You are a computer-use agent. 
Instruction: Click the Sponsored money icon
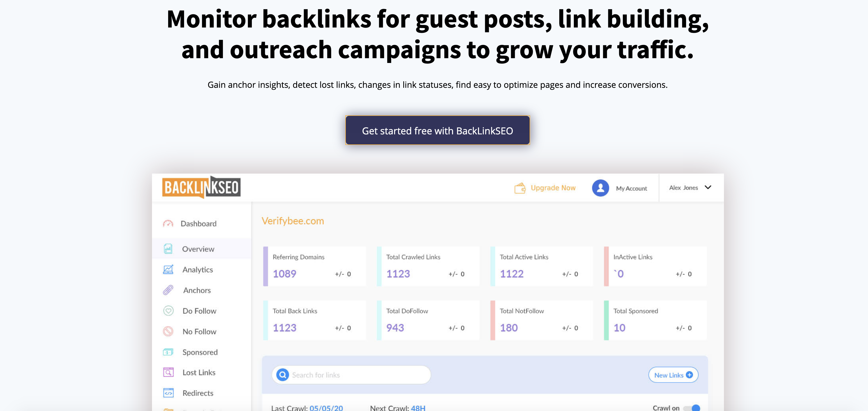point(168,352)
